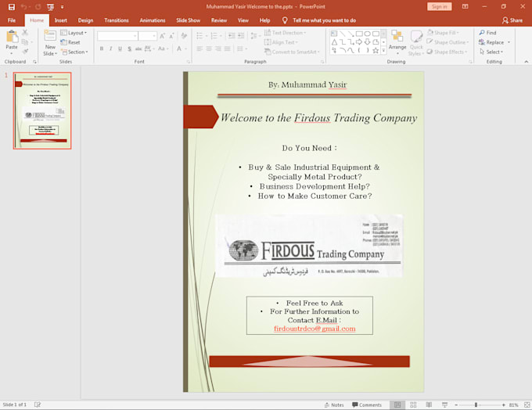532x410 pixels.
Task: Open the Layout dropdown
Action: pyautogui.click(x=74, y=33)
